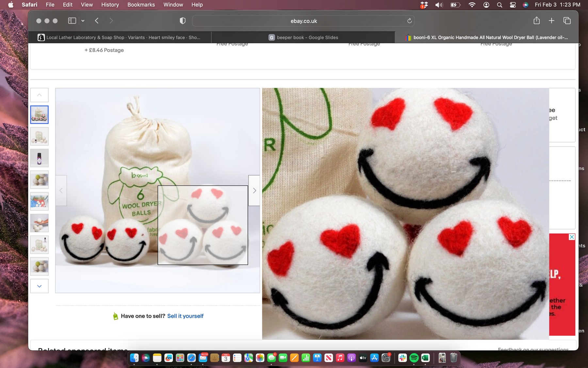
Task: Open the Trash in the dock
Action: coord(453,358)
